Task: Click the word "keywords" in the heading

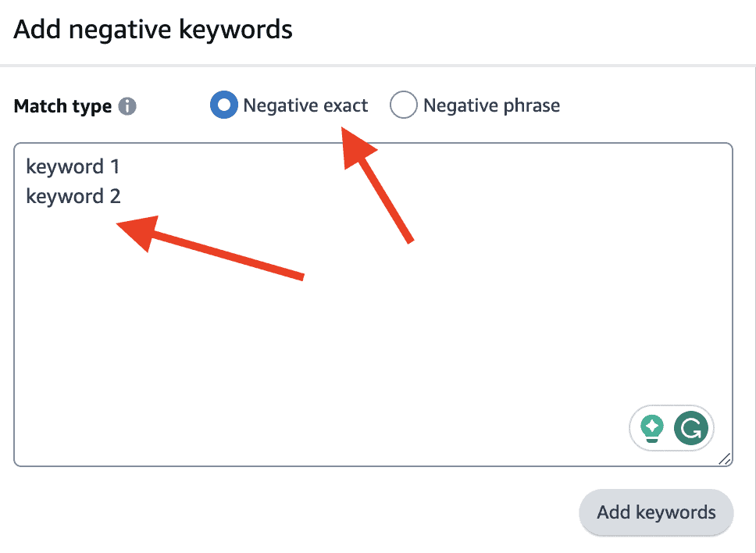Action: (236, 30)
